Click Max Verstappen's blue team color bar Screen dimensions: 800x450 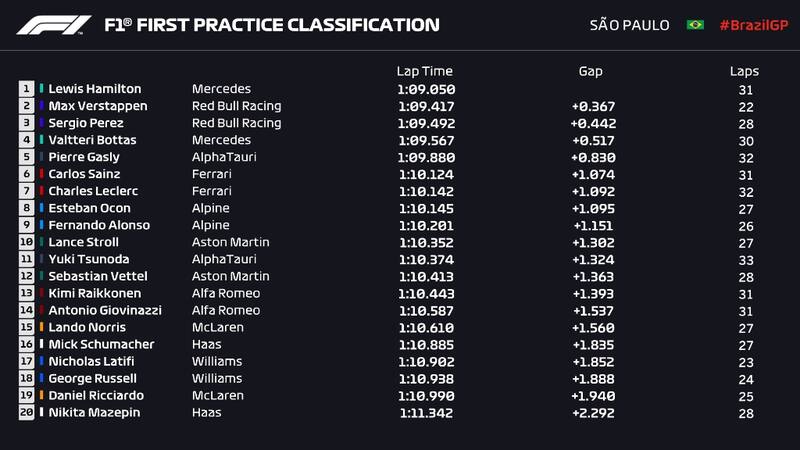pyautogui.click(x=42, y=106)
